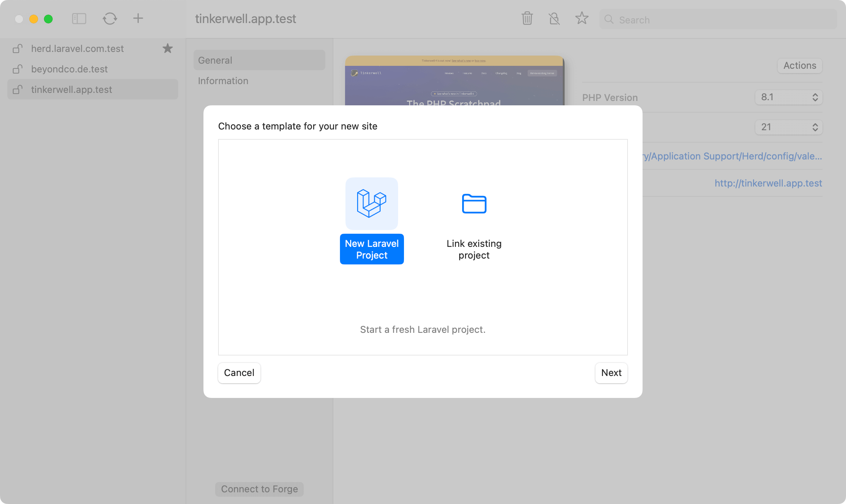This screenshot has width=846, height=504.
Task: Click the trash delete site icon
Action: 527,18
